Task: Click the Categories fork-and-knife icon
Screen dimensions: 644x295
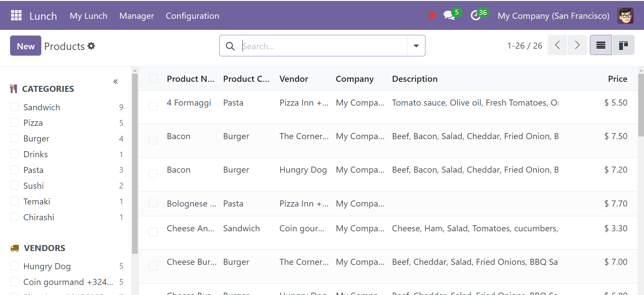Action: (13, 89)
